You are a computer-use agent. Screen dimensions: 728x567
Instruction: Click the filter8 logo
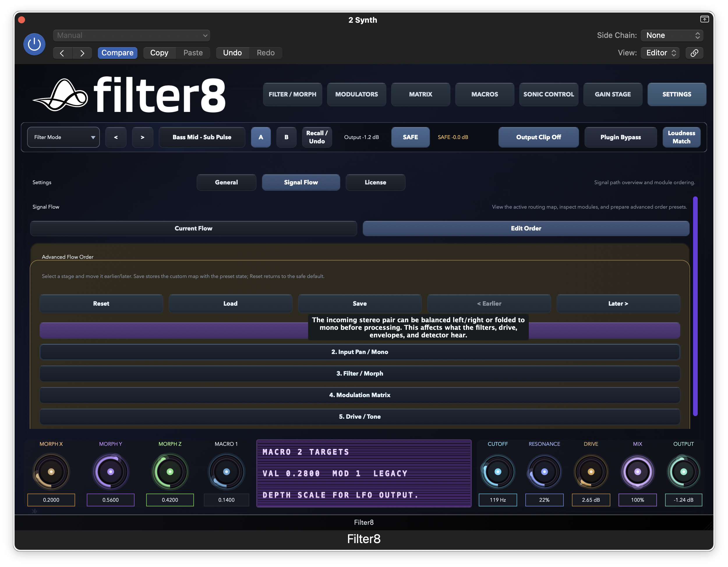pos(129,95)
